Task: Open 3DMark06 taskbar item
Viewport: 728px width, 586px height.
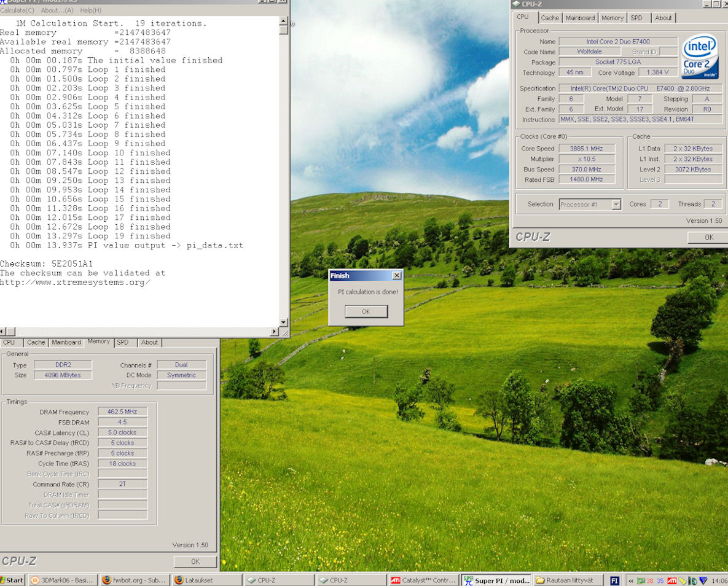Action: [63, 580]
